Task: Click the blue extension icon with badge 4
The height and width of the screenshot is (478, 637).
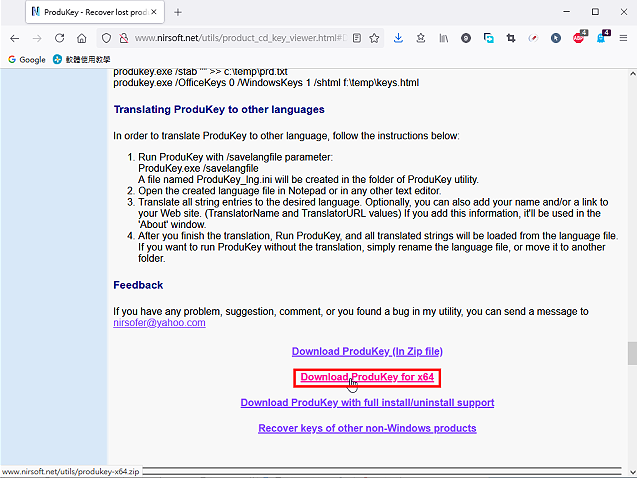Action: [602, 37]
